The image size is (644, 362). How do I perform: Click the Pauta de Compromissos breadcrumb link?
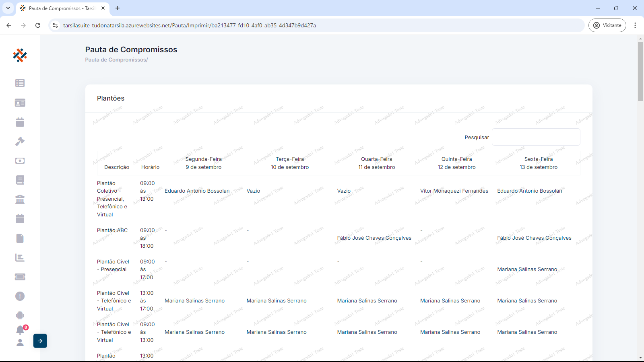click(x=116, y=60)
